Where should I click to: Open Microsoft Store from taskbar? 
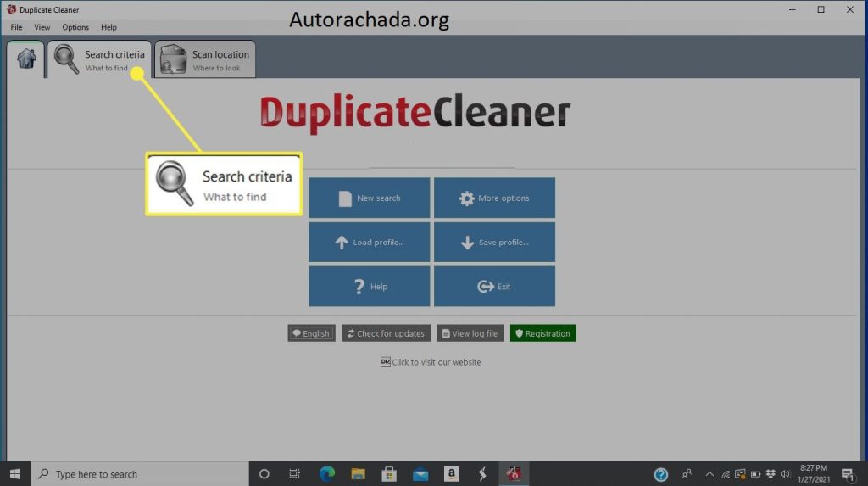(388, 474)
